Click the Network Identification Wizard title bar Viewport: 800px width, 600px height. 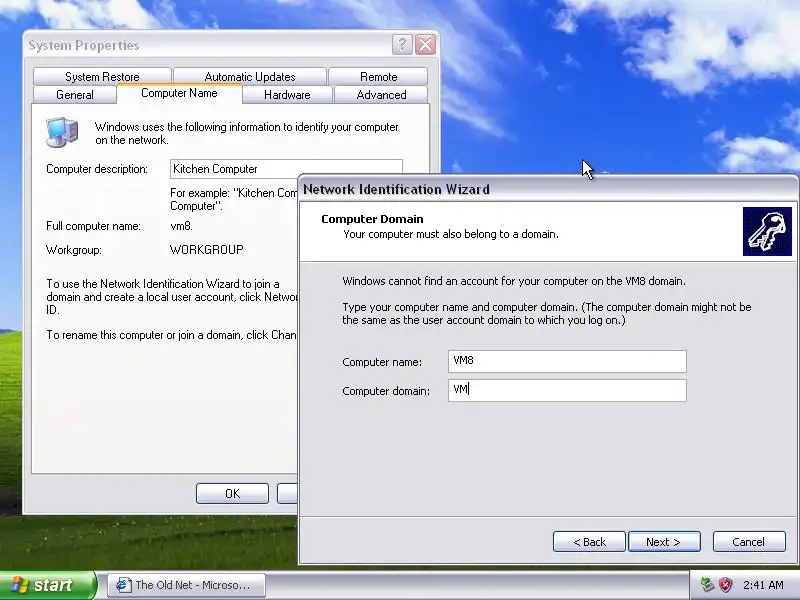click(x=548, y=189)
